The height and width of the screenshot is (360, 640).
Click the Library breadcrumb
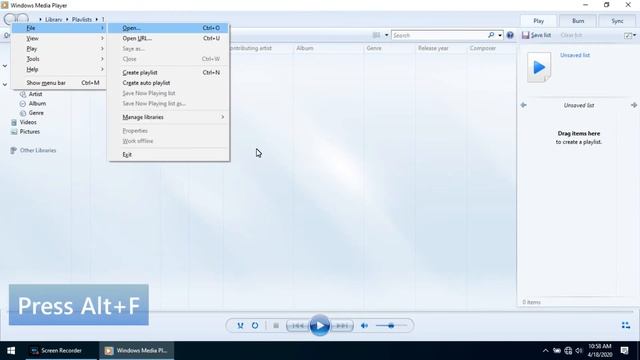pyautogui.click(x=53, y=20)
